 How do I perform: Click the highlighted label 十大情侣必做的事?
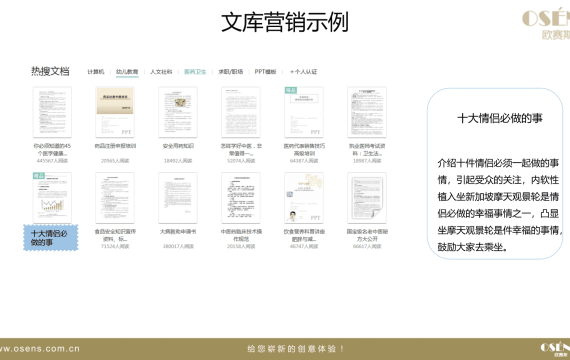pos(51,237)
